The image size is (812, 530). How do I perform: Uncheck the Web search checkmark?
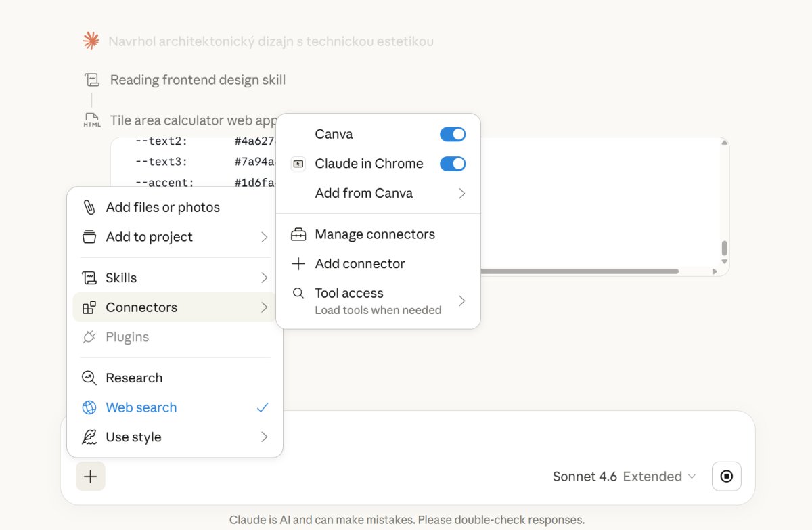(x=263, y=407)
